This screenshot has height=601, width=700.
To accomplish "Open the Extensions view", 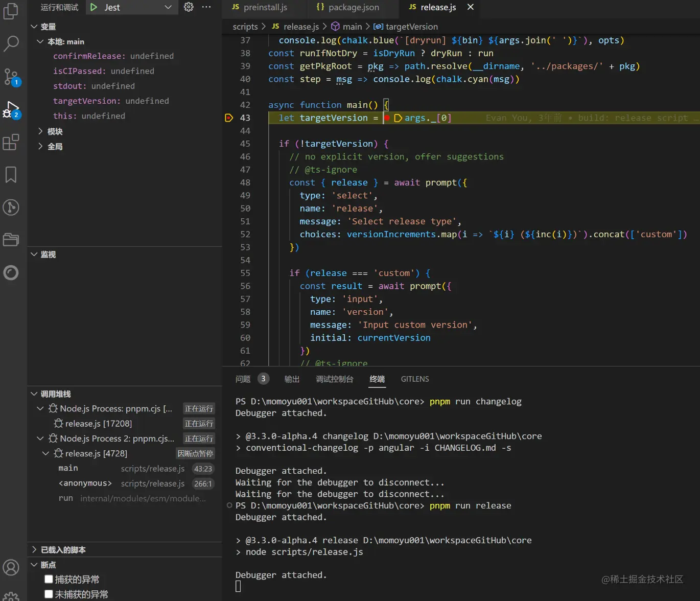I will (11, 142).
